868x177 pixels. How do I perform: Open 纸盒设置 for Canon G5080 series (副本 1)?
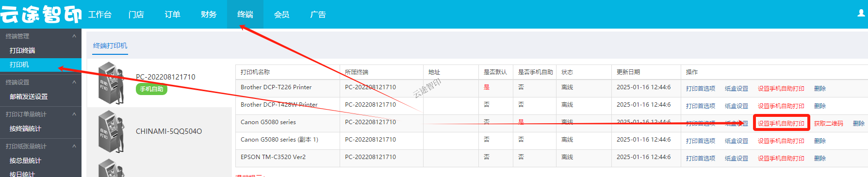[737, 141]
